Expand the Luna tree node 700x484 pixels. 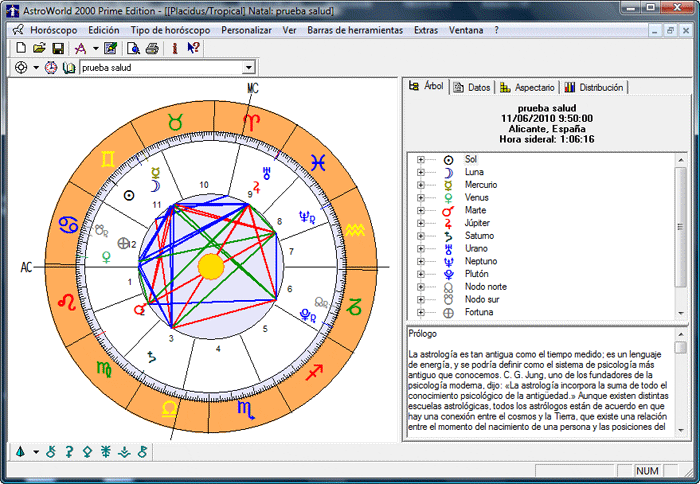[421, 172]
